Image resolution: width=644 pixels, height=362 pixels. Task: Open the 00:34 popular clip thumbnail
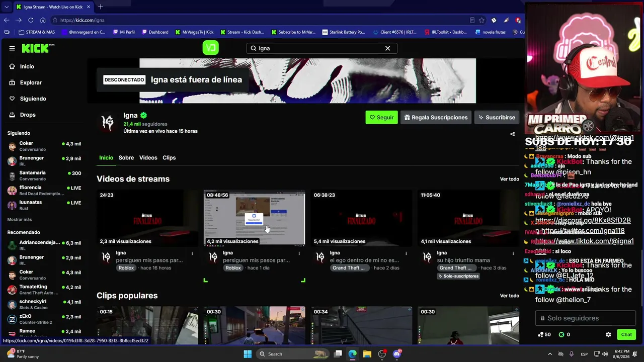(x=361, y=325)
